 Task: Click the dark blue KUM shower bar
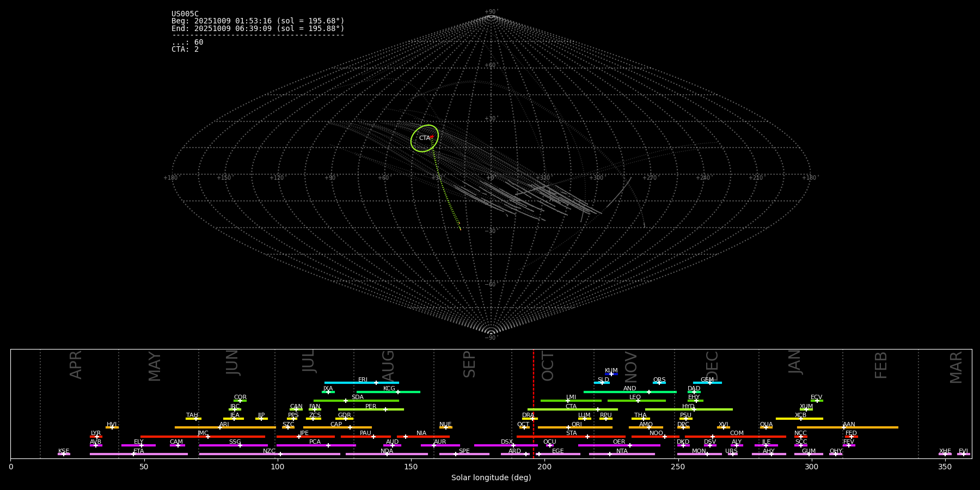[611, 374]
